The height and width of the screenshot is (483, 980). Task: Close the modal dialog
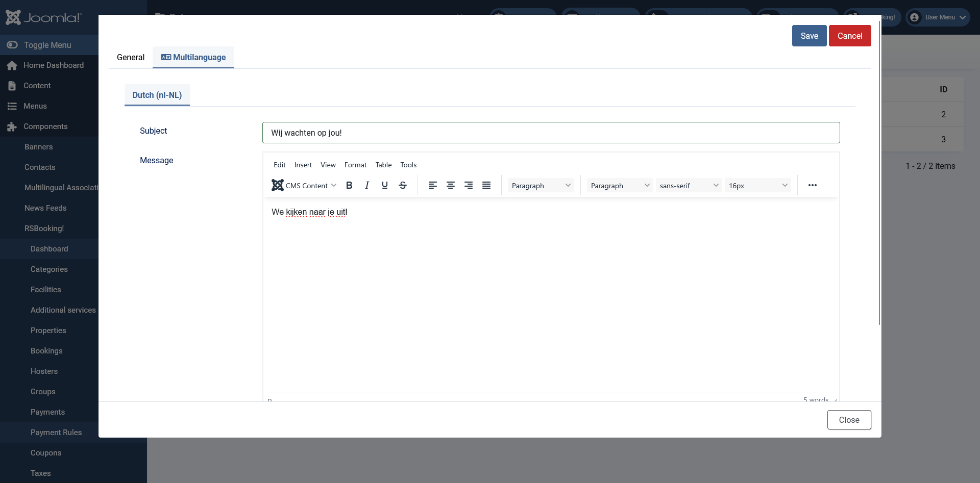coord(849,420)
